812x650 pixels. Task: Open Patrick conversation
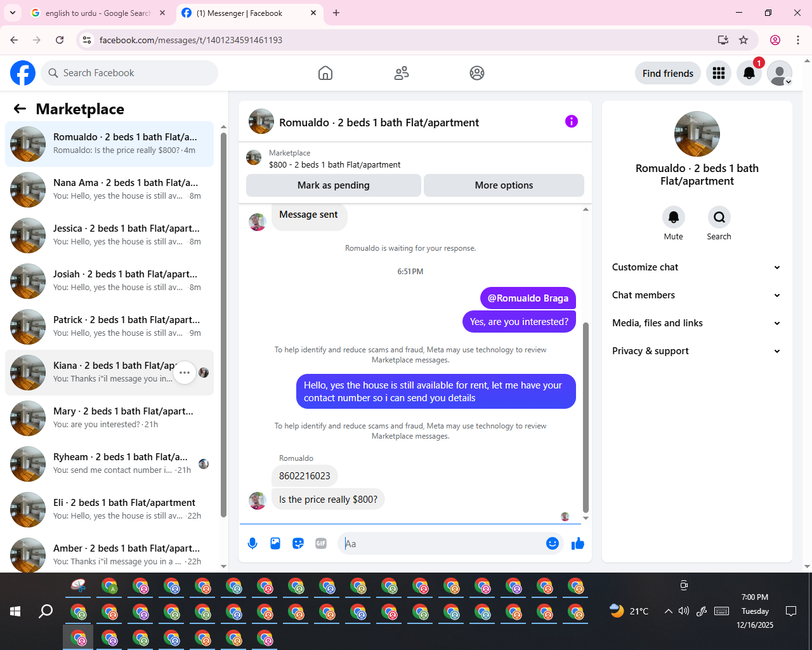109,327
